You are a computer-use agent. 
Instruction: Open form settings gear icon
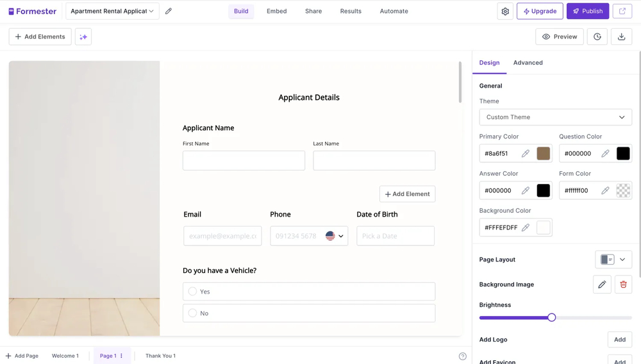(505, 11)
